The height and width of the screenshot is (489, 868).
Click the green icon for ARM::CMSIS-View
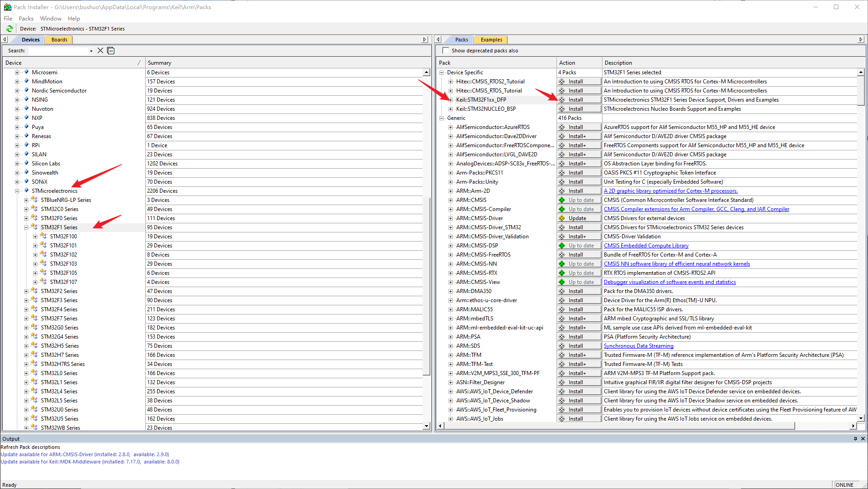562,282
